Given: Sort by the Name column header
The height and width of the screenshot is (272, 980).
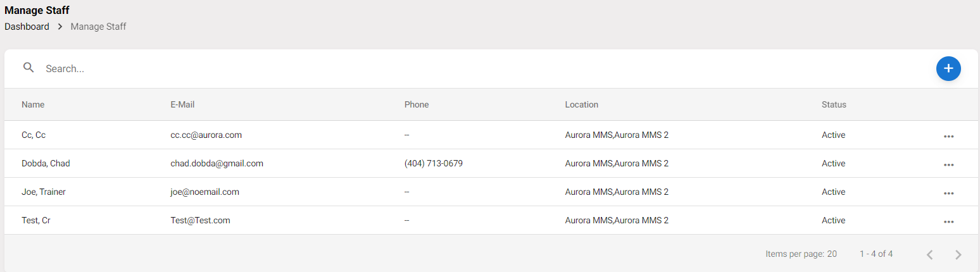Looking at the screenshot, I should 33,104.
